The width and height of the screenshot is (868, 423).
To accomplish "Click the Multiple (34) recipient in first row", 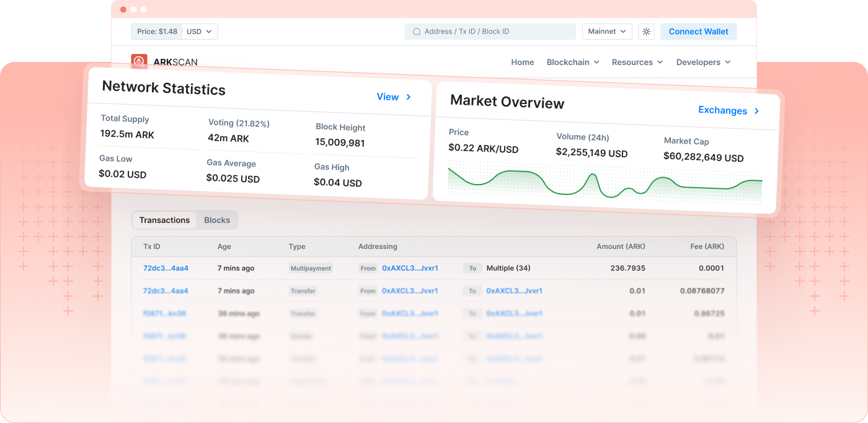I will [x=508, y=268].
